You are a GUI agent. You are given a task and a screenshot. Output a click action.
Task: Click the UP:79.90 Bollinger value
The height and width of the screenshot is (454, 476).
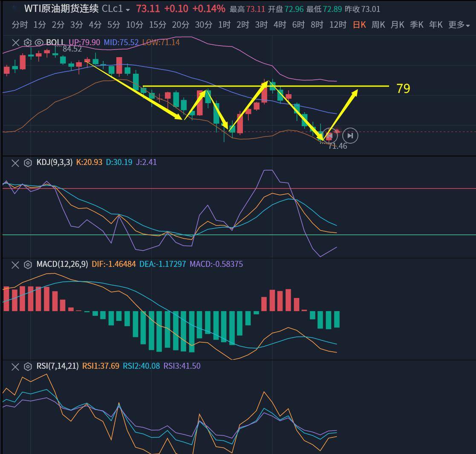84,42
